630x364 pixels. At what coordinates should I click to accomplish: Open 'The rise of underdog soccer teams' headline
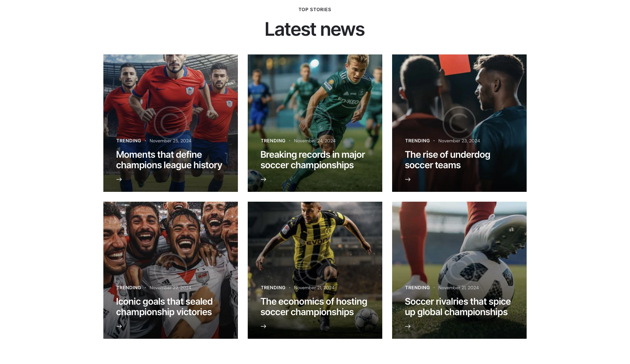pyautogui.click(x=448, y=160)
